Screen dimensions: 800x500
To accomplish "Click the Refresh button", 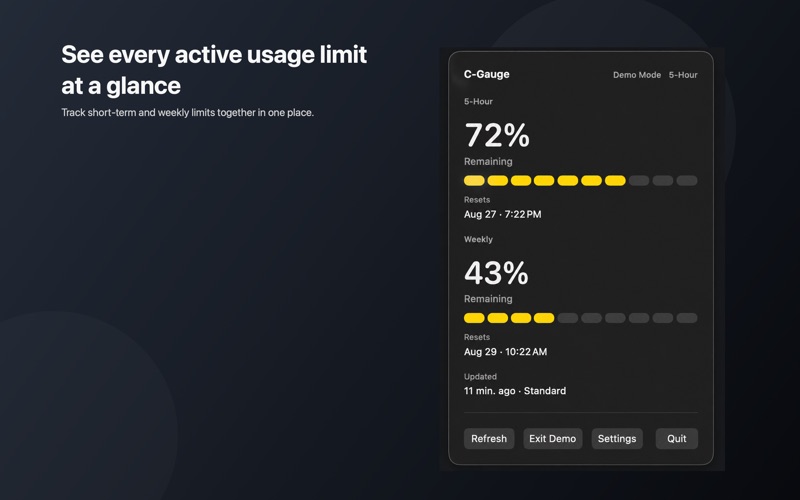I will pyautogui.click(x=489, y=439).
